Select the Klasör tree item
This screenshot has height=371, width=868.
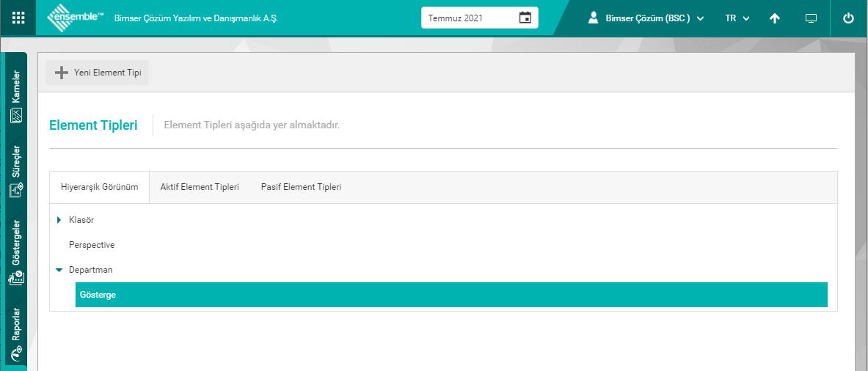pyautogui.click(x=81, y=220)
